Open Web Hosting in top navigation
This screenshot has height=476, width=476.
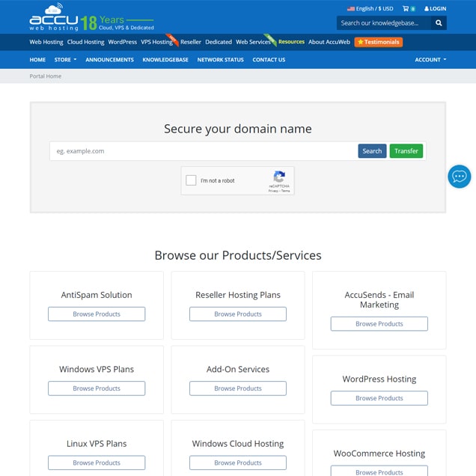point(46,42)
